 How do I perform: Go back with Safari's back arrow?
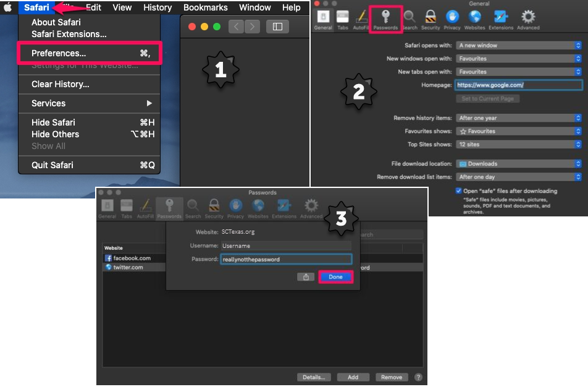236,27
